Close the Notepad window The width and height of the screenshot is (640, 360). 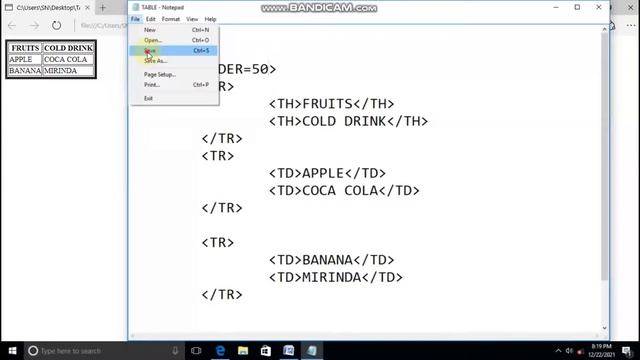coord(599,7)
